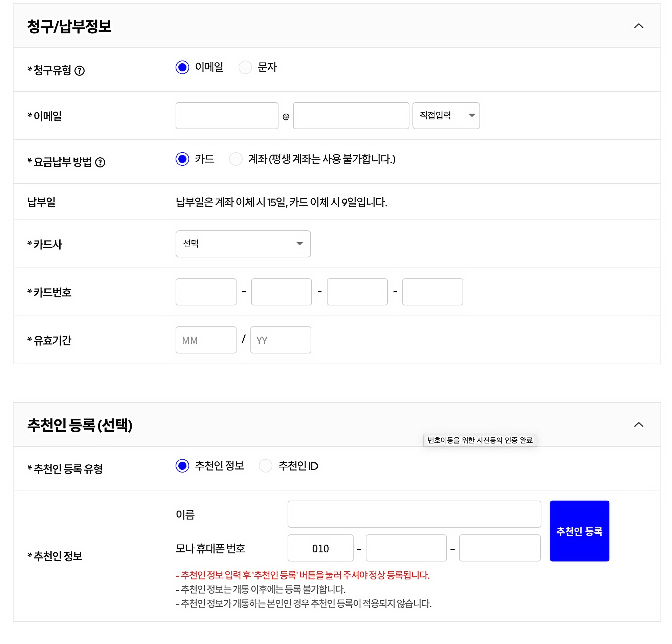
Task: Select 이메일 billing type radio
Action: [182, 67]
